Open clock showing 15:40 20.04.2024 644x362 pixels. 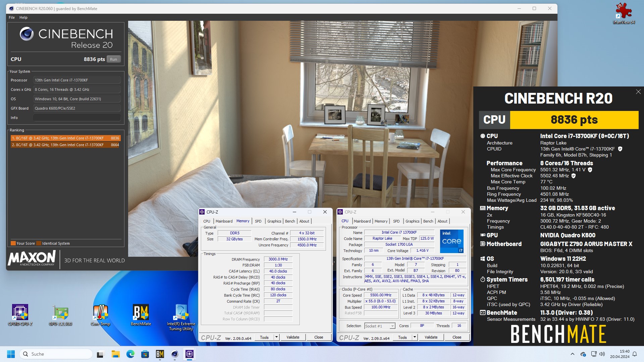pos(620,354)
